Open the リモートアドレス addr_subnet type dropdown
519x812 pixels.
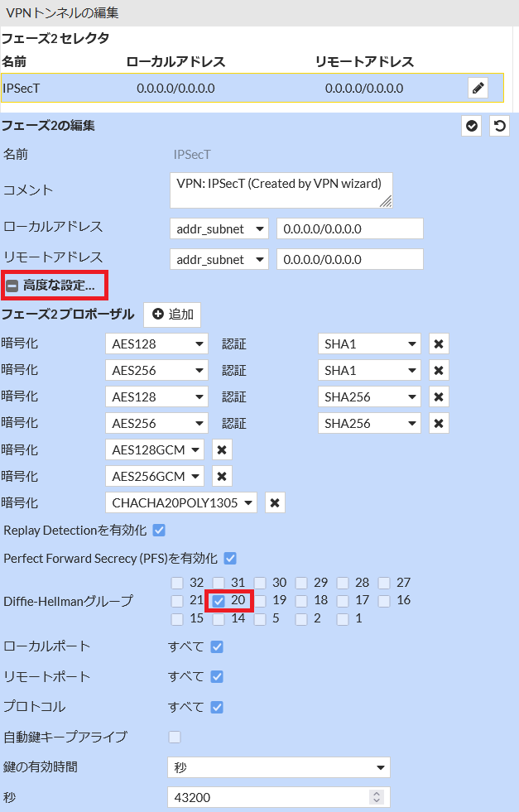tap(219, 259)
